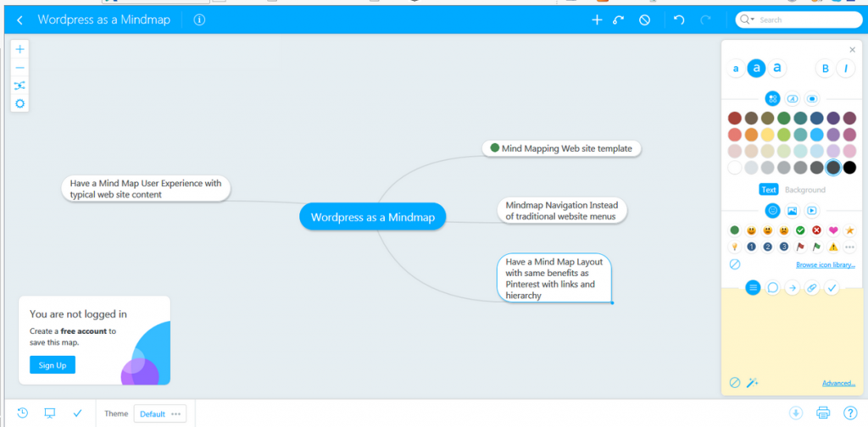Open the attachment paperclip tab
The image size is (868, 427).
(812, 287)
